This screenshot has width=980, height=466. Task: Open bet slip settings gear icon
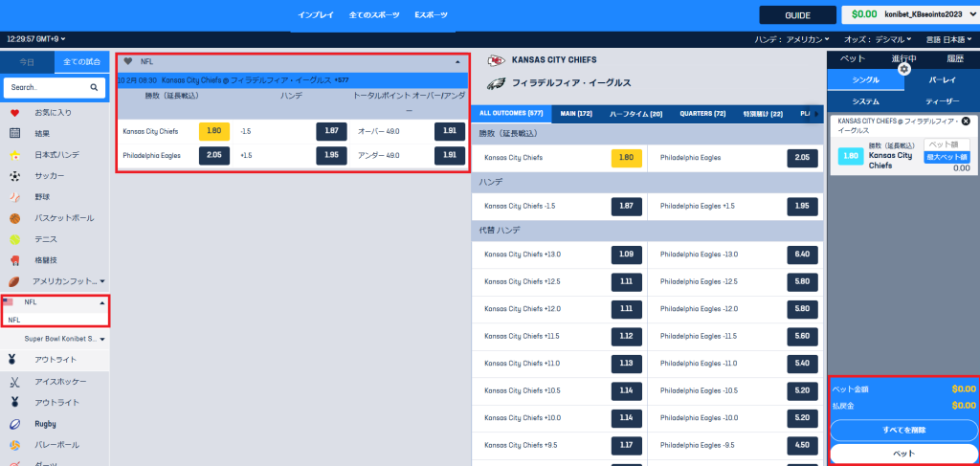click(x=903, y=69)
